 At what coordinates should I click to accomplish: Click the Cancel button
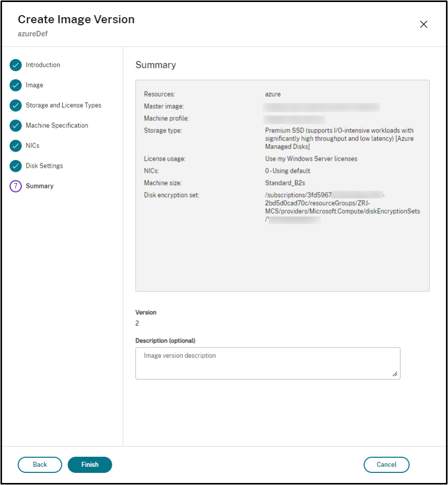click(386, 465)
